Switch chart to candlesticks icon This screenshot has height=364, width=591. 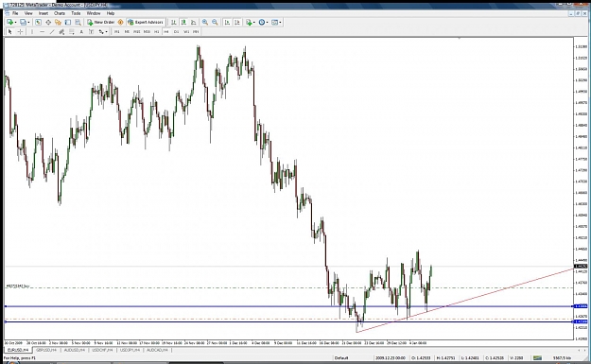click(183, 23)
